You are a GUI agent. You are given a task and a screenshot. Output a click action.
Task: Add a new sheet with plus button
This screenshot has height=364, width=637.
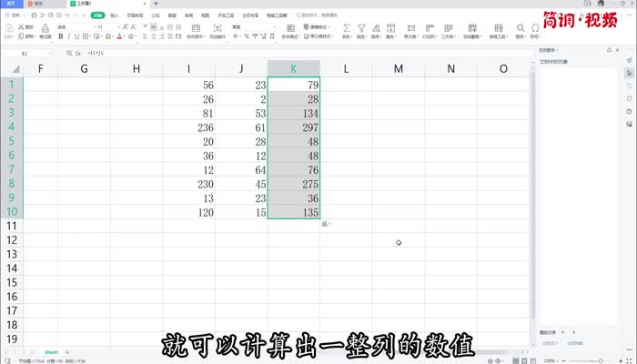click(x=67, y=351)
